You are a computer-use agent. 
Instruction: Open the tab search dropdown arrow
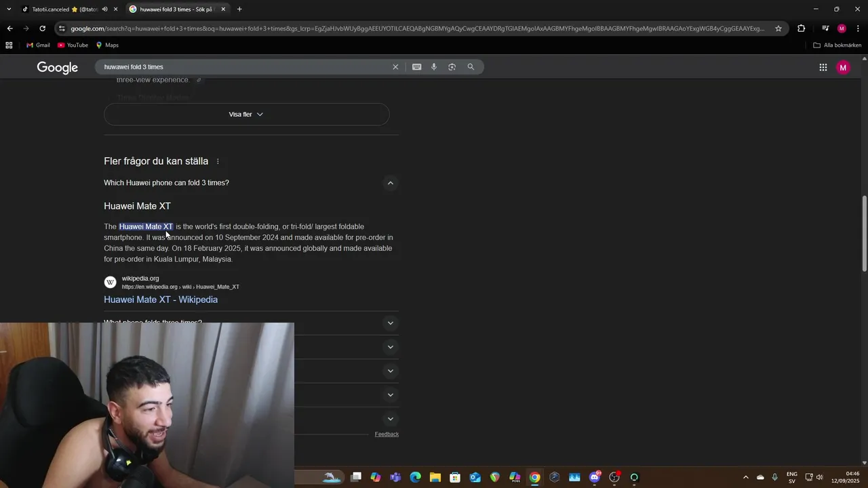click(x=9, y=9)
